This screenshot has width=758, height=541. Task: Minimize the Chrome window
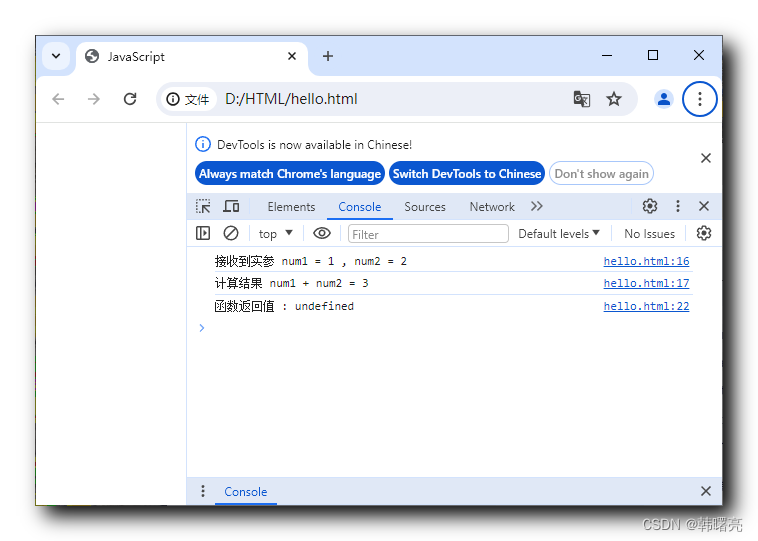point(607,56)
